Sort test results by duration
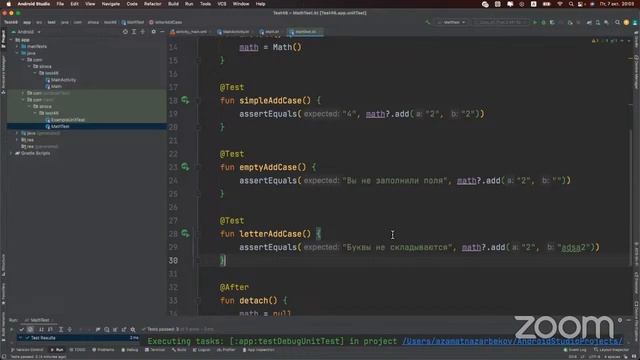The width and height of the screenshot is (640, 360). point(50,329)
